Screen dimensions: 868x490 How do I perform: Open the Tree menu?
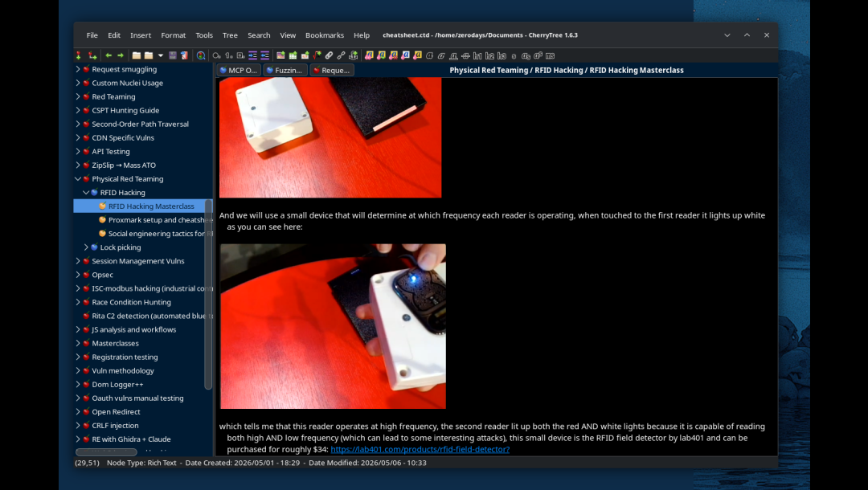(230, 35)
